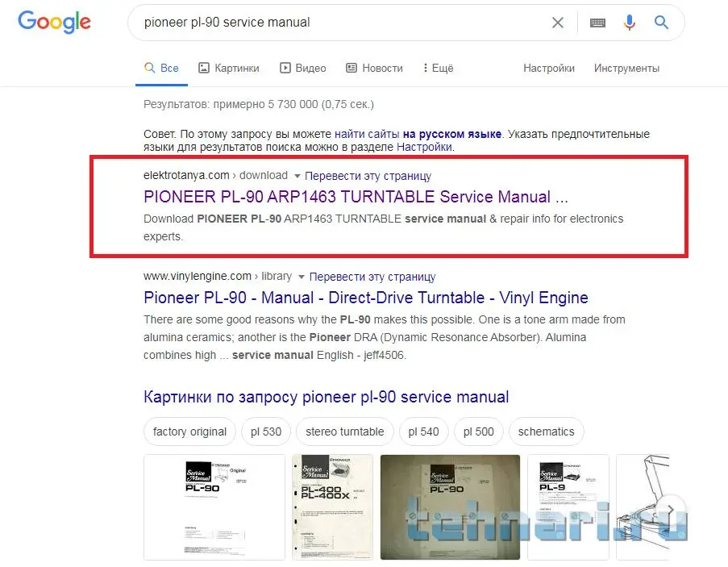Expand the vinylengine.com result dropdown arrow
This screenshot has width=728, height=567.
point(301,277)
